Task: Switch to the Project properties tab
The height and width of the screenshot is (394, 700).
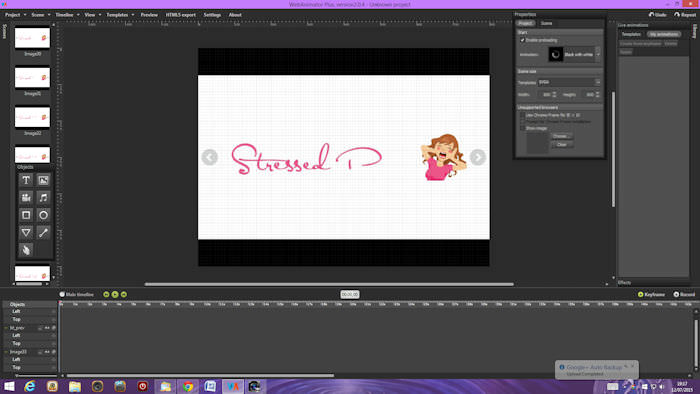Action: pyautogui.click(x=525, y=23)
